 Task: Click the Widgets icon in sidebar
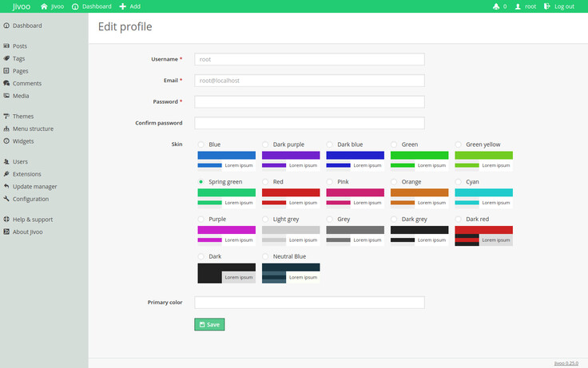6,141
